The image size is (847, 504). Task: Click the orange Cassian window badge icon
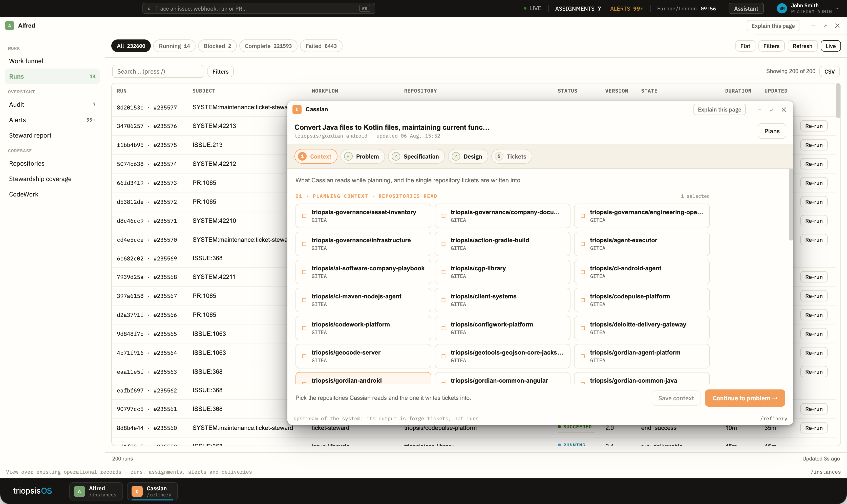click(297, 109)
